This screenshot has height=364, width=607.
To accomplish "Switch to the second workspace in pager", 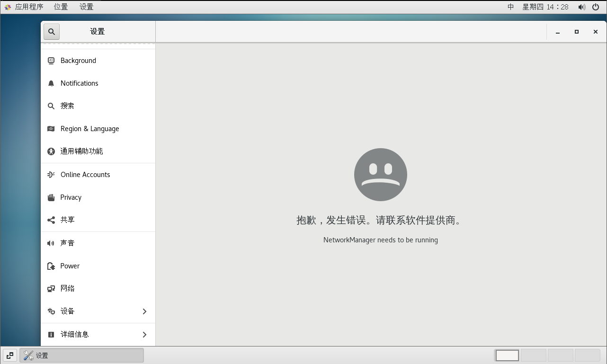I will [533, 355].
